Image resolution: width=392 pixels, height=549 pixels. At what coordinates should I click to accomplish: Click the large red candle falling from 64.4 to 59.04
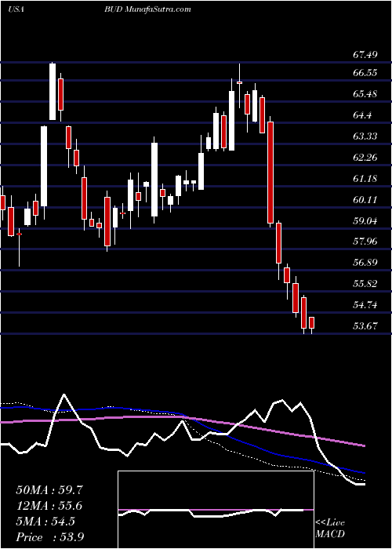270,173
